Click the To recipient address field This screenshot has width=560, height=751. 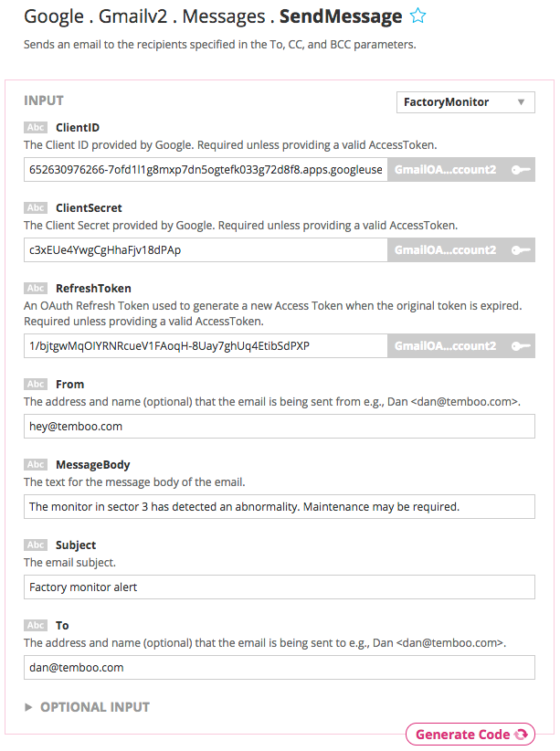(279, 667)
